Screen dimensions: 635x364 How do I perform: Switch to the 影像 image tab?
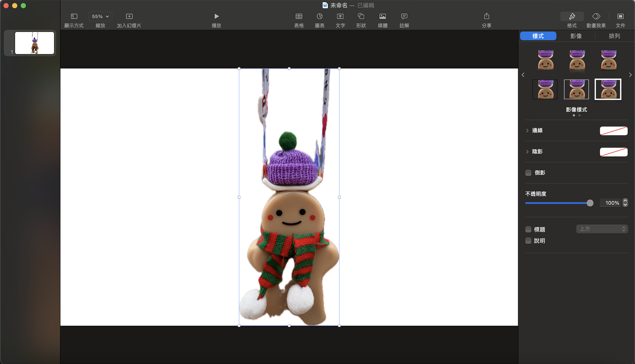tap(576, 36)
